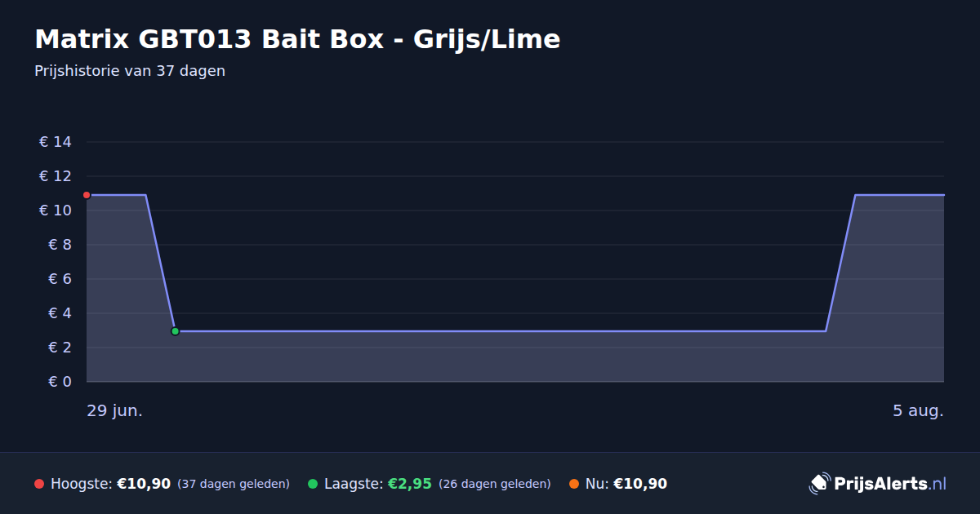
Task: Open the PrijsAlerts.nl brand link
Action: point(878,484)
